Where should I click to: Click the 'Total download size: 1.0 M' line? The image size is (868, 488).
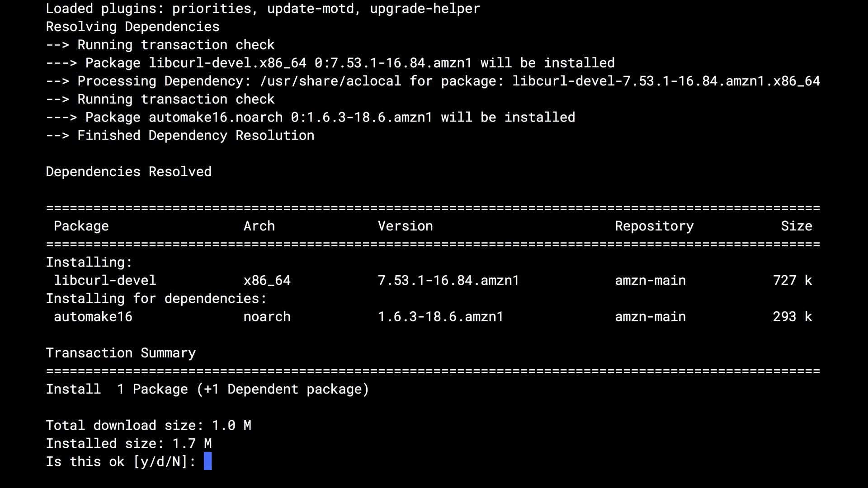[x=148, y=425]
